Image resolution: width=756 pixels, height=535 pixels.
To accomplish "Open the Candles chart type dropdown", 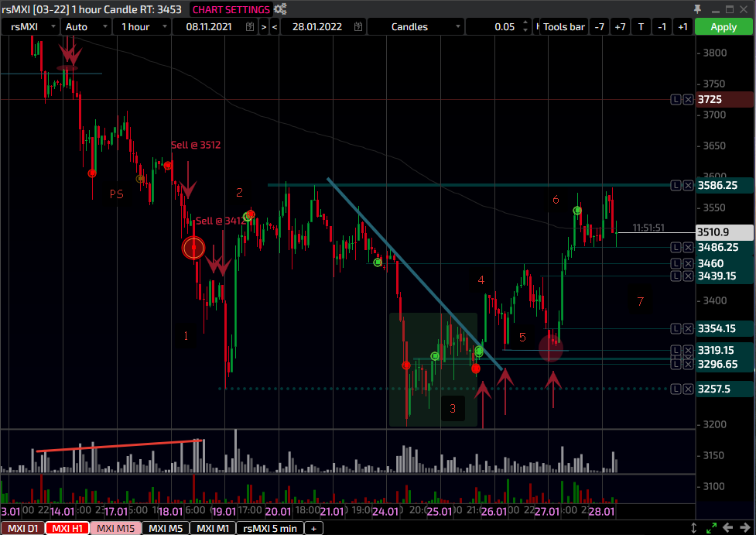I will click(416, 27).
